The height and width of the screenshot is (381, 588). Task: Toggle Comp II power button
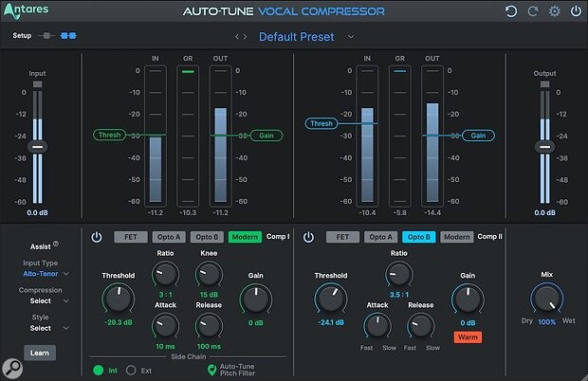pyautogui.click(x=308, y=237)
